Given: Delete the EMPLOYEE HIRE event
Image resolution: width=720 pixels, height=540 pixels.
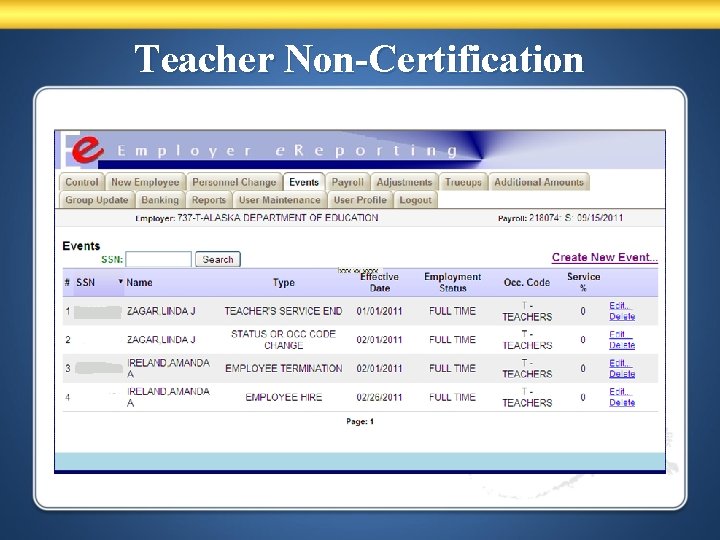Looking at the screenshot, I should [622, 402].
